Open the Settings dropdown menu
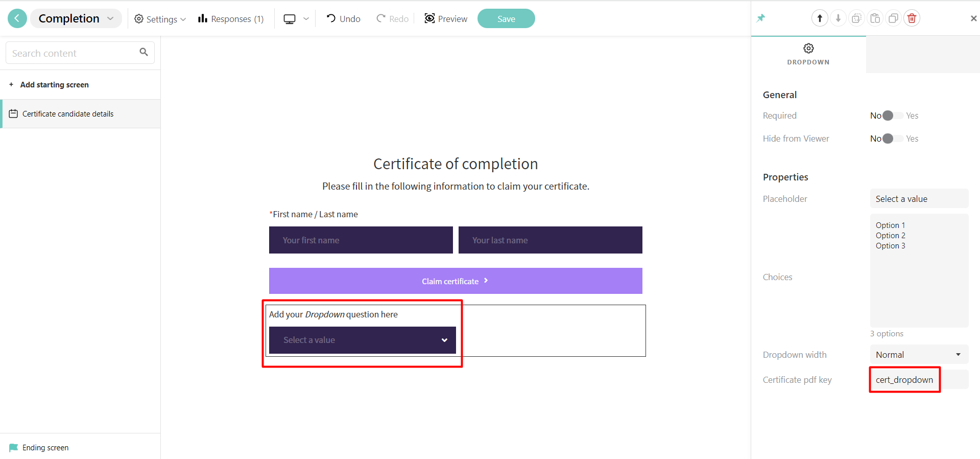This screenshot has width=980, height=459. [160, 19]
